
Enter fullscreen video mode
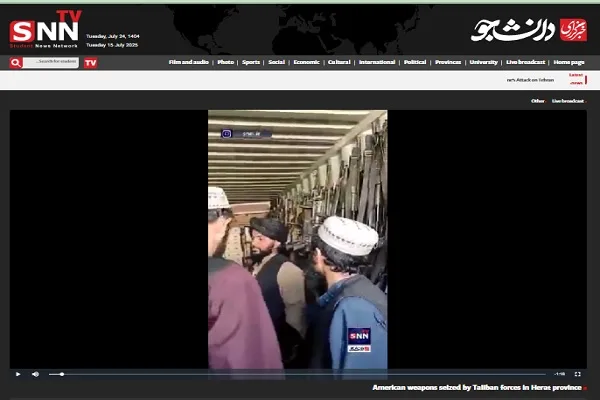click(577, 374)
